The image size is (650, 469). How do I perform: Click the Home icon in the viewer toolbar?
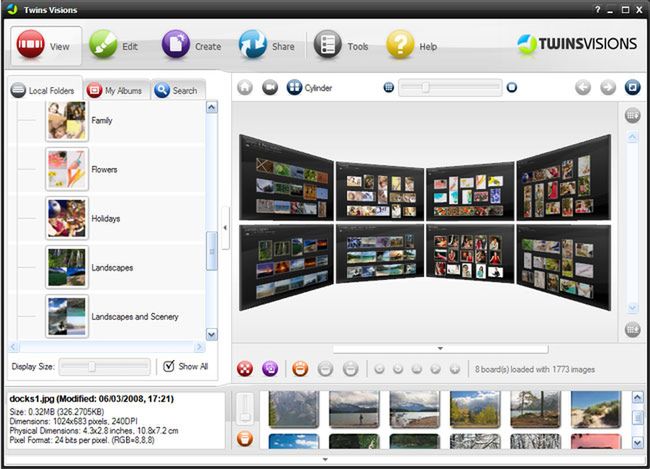coord(245,87)
